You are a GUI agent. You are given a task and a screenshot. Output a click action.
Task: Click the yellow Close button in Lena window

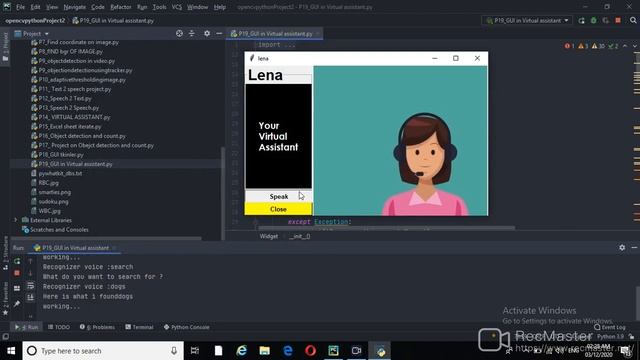point(278,209)
